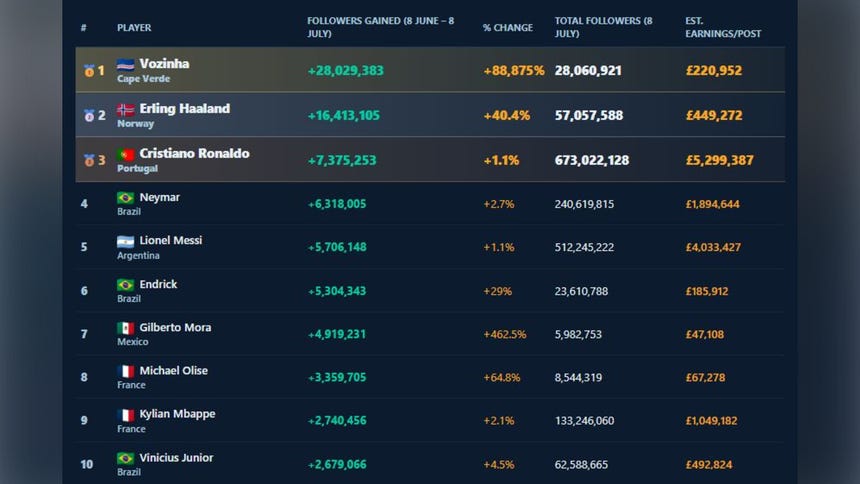The width and height of the screenshot is (860, 484).
Task: Click Vozinha's +88,875% change value
Action: click(x=514, y=70)
